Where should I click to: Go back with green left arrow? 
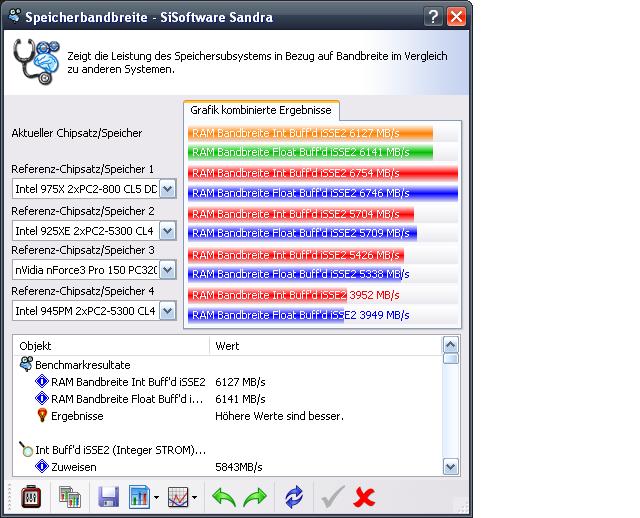(224, 498)
